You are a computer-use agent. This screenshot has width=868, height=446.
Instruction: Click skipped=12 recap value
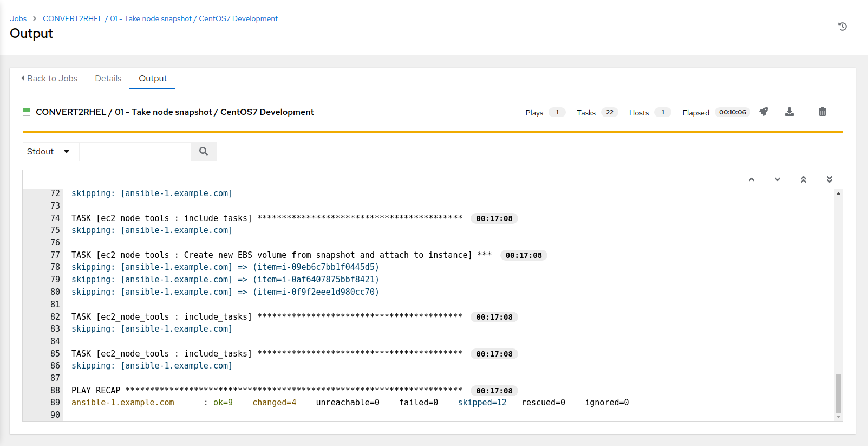coord(482,403)
